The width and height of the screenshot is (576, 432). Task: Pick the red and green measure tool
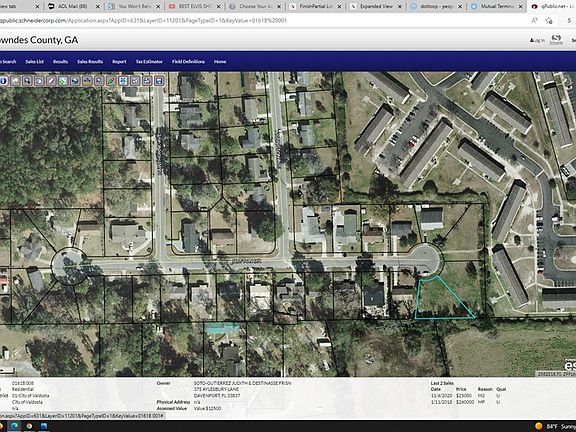click(111, 81)
